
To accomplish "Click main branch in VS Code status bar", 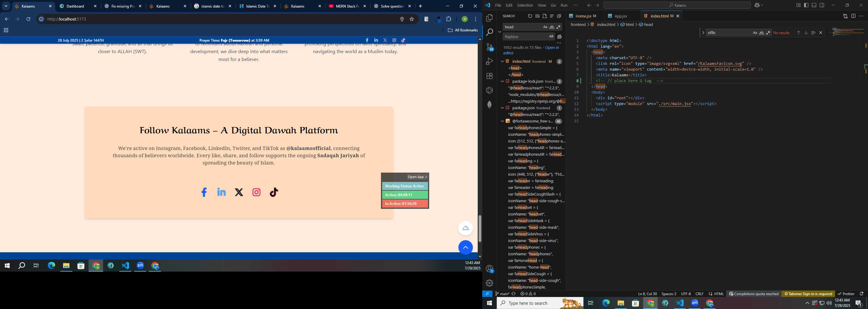I will click(x=502, y=294).
